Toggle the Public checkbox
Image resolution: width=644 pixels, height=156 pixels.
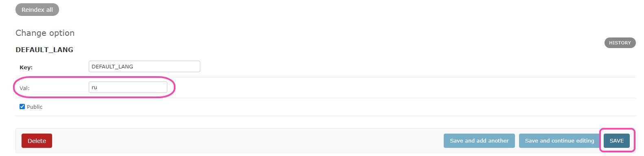(x=22, y=107)
